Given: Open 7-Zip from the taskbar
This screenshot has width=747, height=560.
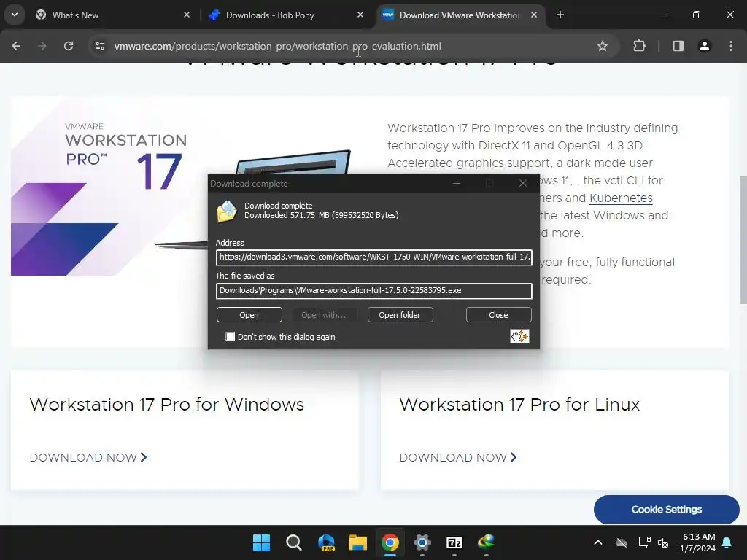Looking at the screenshot, I should [x=454, y=542].
